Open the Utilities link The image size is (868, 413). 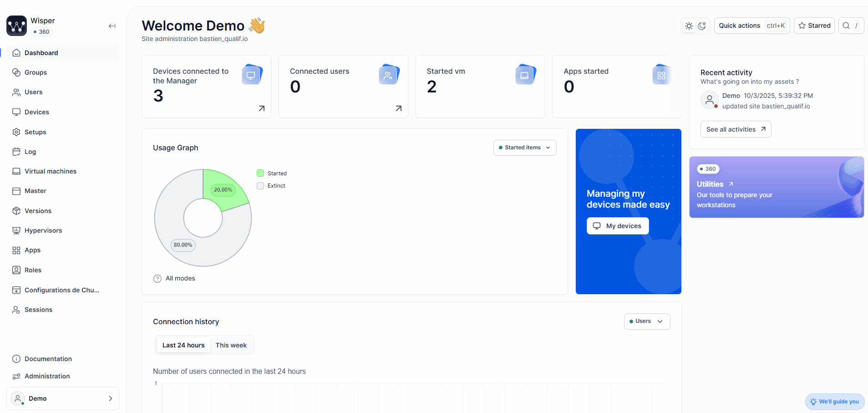[715, 184]
